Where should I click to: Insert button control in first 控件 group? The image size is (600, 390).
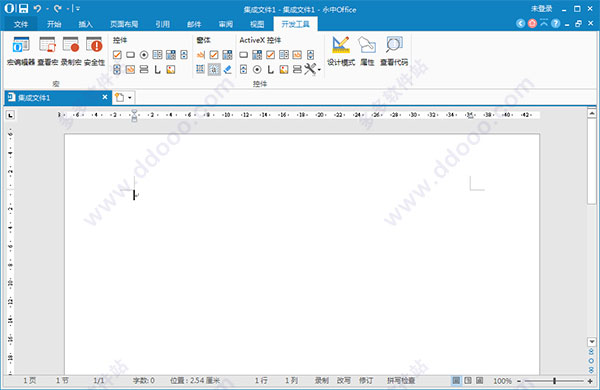130,55
